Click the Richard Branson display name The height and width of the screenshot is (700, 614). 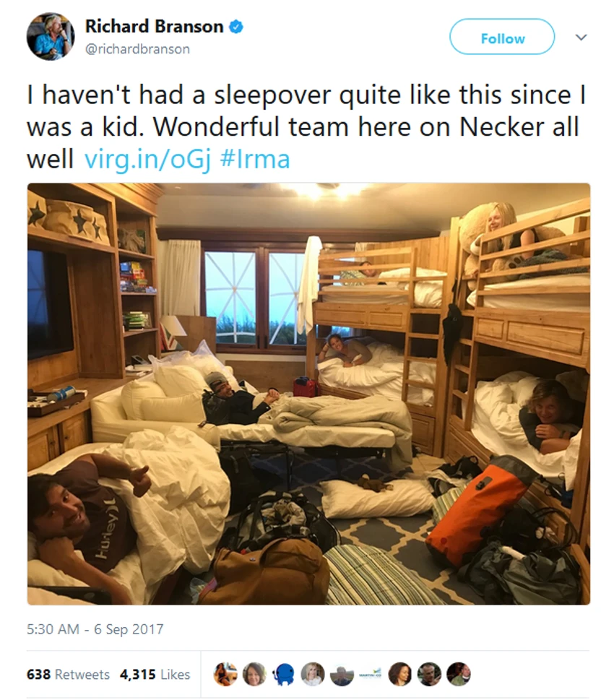click(154, 27)
